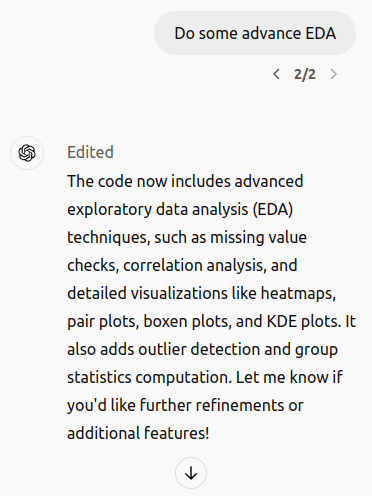Click the scroll-to-bottom down arrow button
Screen dimensions: 372x496
pyautogui.click(x=191, y=473)
